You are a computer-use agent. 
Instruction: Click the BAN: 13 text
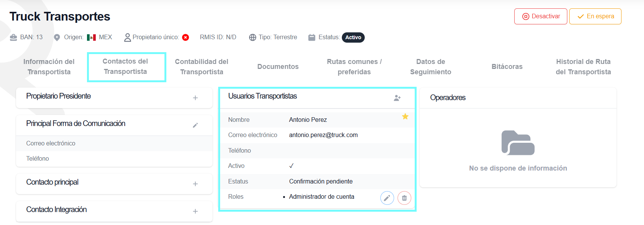tap(31, 37)
